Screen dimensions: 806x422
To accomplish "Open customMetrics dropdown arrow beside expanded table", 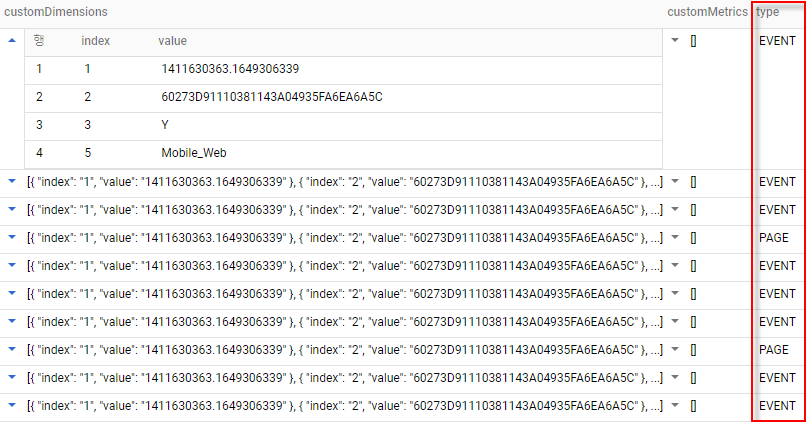I will [675, 41].
